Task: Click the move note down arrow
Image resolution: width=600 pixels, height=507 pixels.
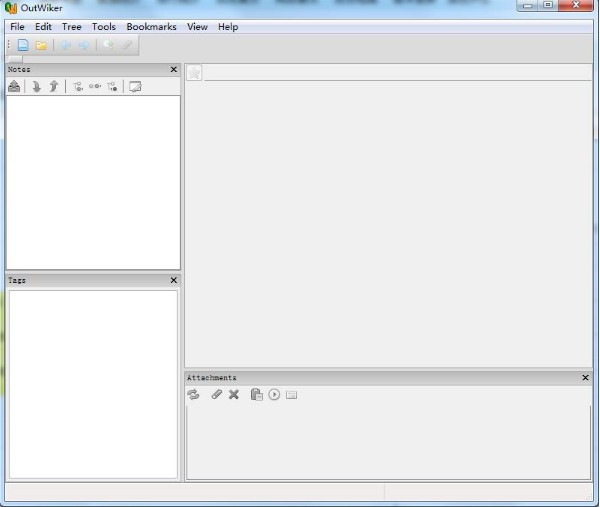Action: click(36, 87)
